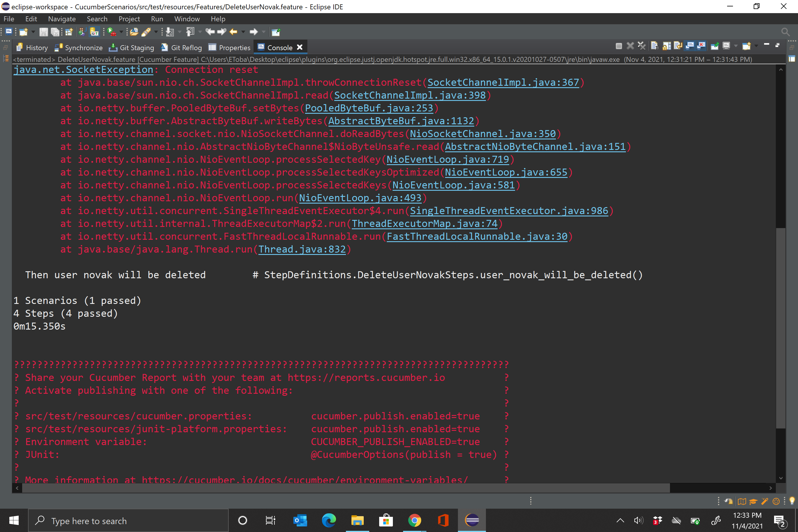This screenshot has height=532, width=798.
Task: Open the NioEventLoop.java:719 link
Action: click(x=448, y=160)
